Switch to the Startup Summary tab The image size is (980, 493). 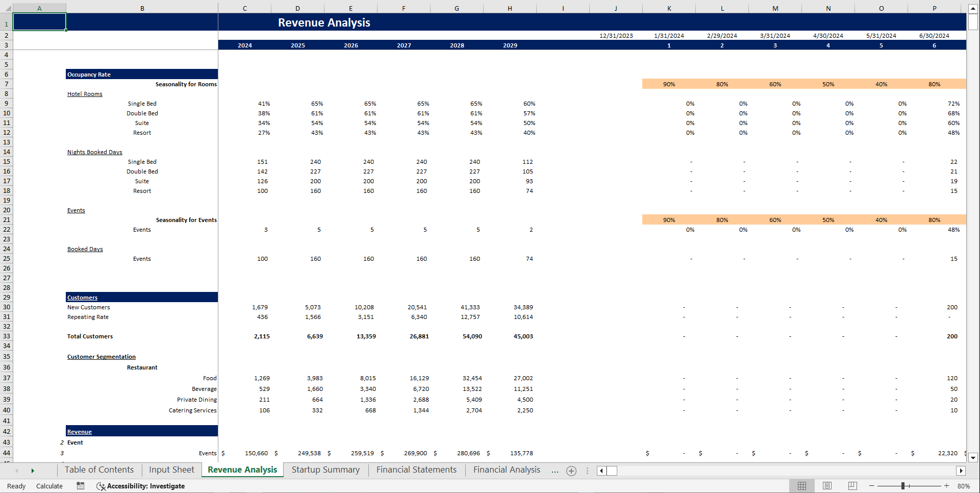click(325, 470)
